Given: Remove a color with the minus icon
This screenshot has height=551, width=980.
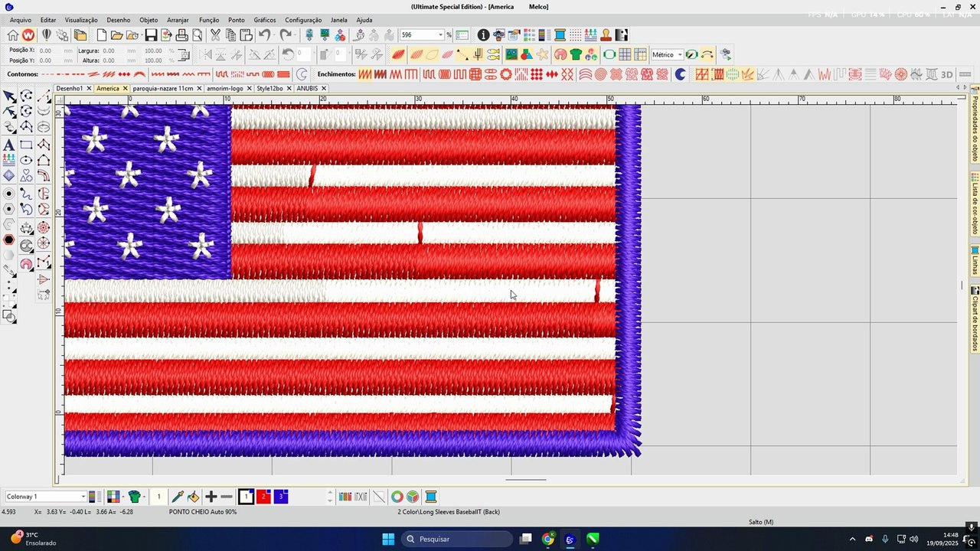Looking at the screenshot, I should pos(227,497).
